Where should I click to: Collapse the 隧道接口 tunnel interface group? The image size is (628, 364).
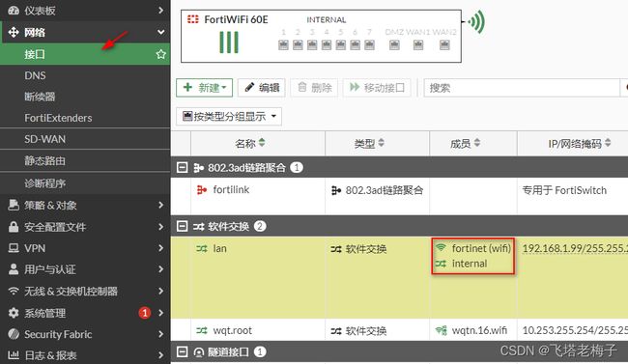pyautogui.click(x=183, y=352)
